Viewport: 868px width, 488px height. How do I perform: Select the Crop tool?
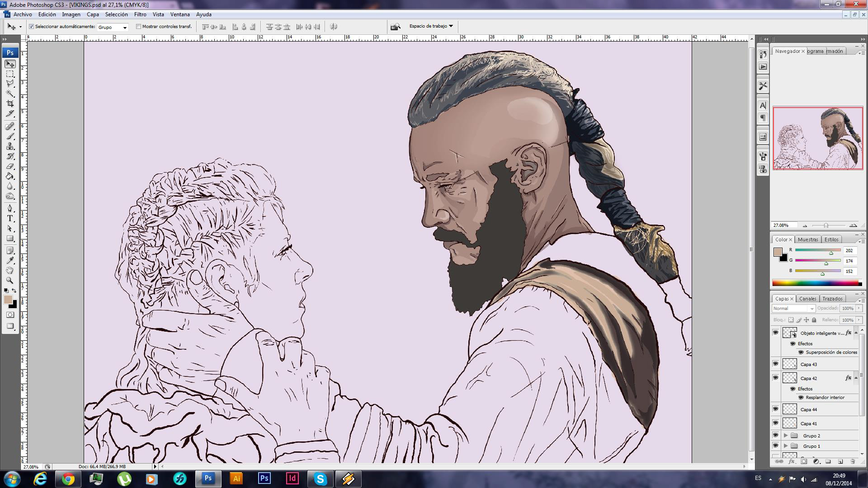coord(10,103)
